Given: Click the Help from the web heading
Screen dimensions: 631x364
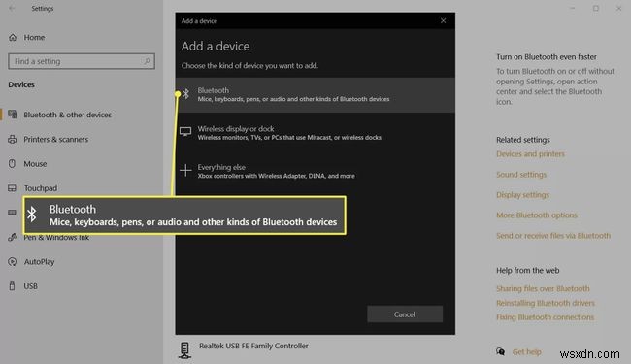Looking at the screenshot, I should click(x=527, y=271).
